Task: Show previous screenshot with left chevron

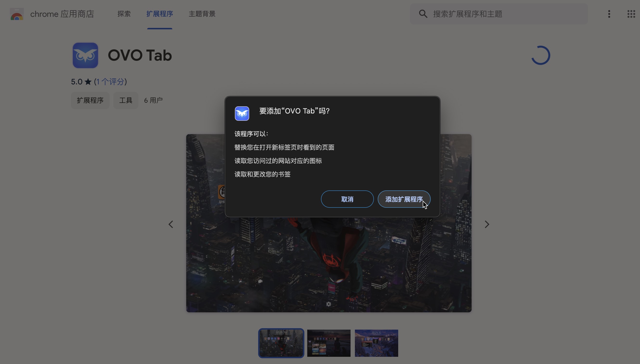Action: click(x=171, y=224)
